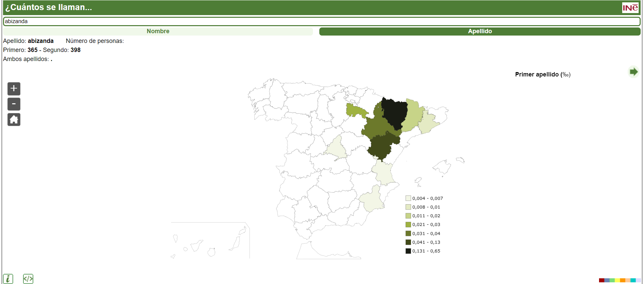Switch to the Nombre tab
Viewport: 644px width, 284px height.
[158, 32]
